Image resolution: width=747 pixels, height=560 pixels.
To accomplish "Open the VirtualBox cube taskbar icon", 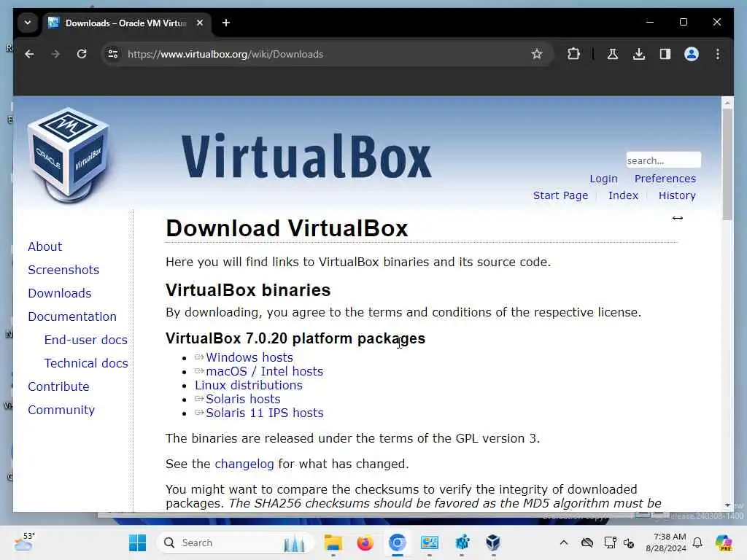I will pyautogui.click(x=493, y=542).
